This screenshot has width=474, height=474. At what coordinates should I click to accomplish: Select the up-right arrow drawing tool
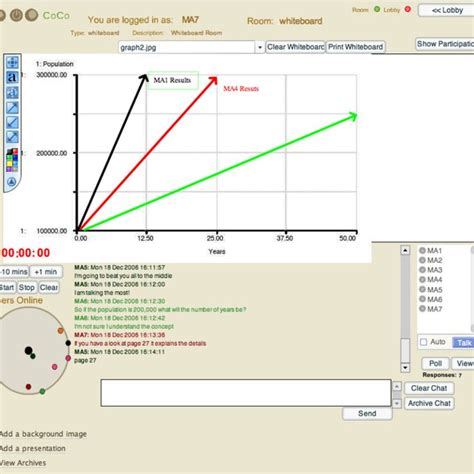pos(12,107)
